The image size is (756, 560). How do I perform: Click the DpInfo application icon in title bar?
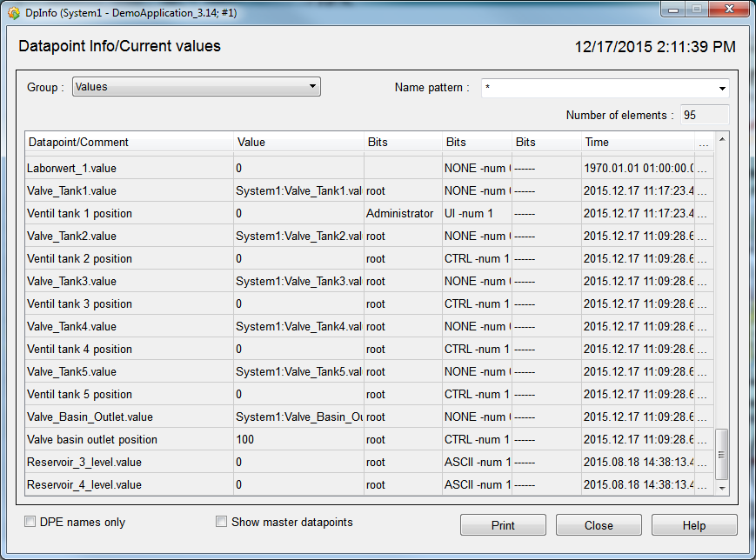[x=13, y=13]
